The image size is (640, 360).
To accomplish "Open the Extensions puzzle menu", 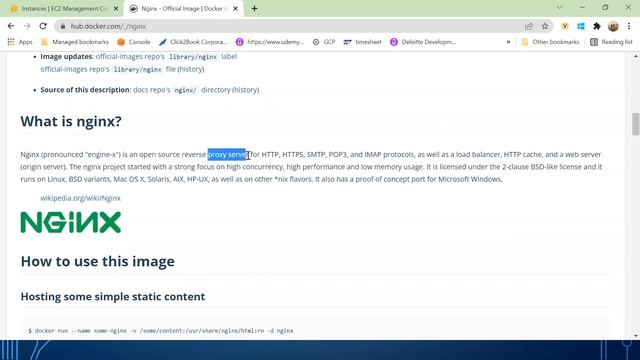I will (597, 26).
